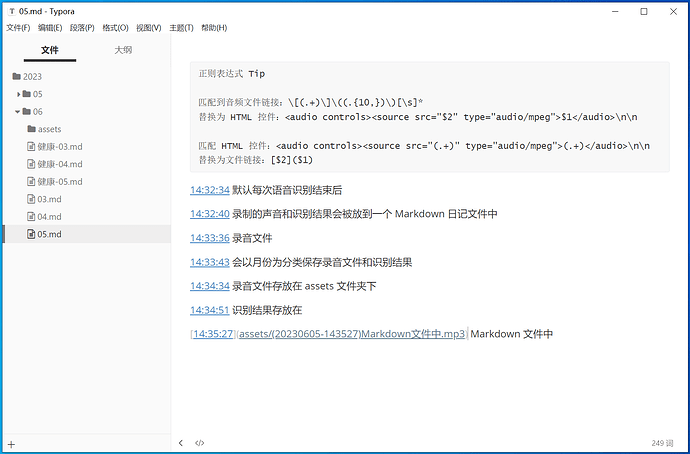Viewport: 690px width, 454px height.
Task: Click the 14:32:34 timestamp link
Action: (210, 190)
